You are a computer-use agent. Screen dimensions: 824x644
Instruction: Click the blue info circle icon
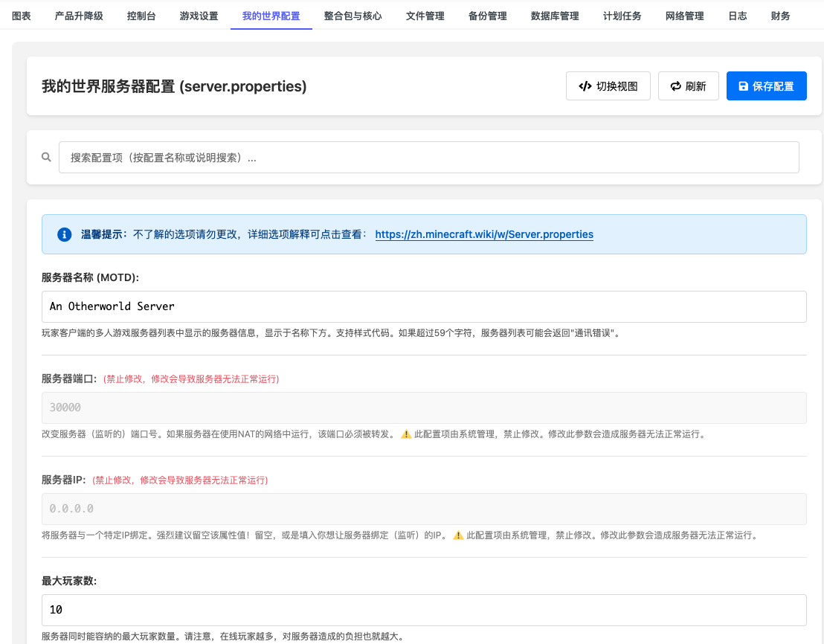point(64,234)
